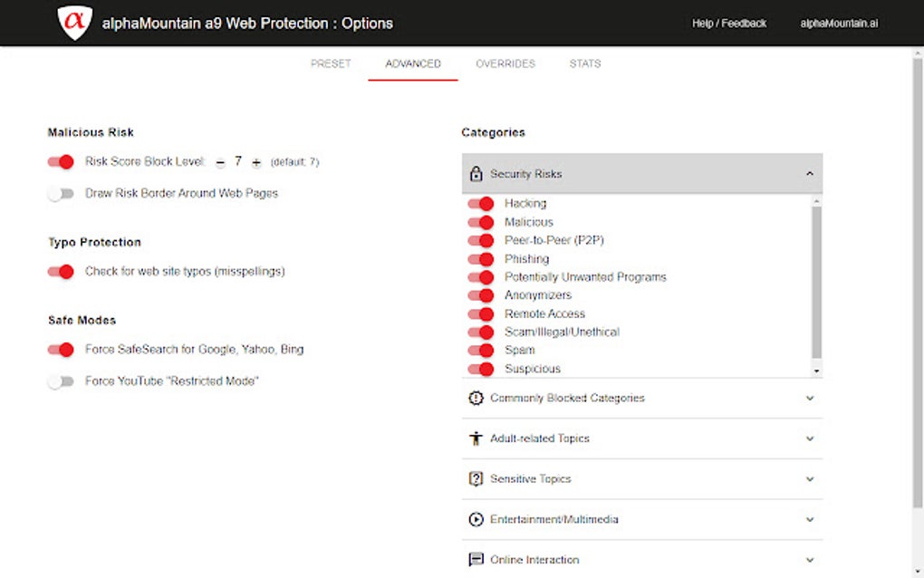The image size is (924, 578).
Task: Click the clock icon for Commonly Blocked Categories
Action: (475, 398)
